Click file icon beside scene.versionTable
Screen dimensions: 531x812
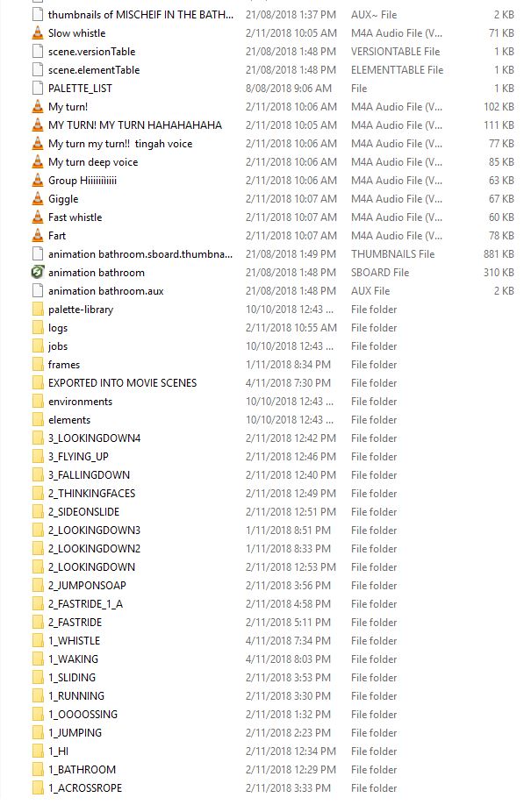(x=38, y=52)
